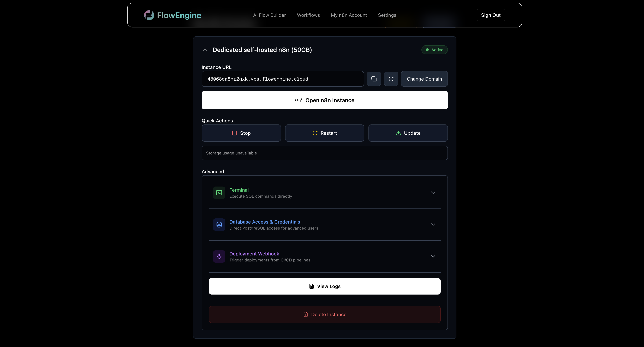Click the green Terminal icon
Image resolution: width=644 pixels, height=347 pixels.
point(219,193)
